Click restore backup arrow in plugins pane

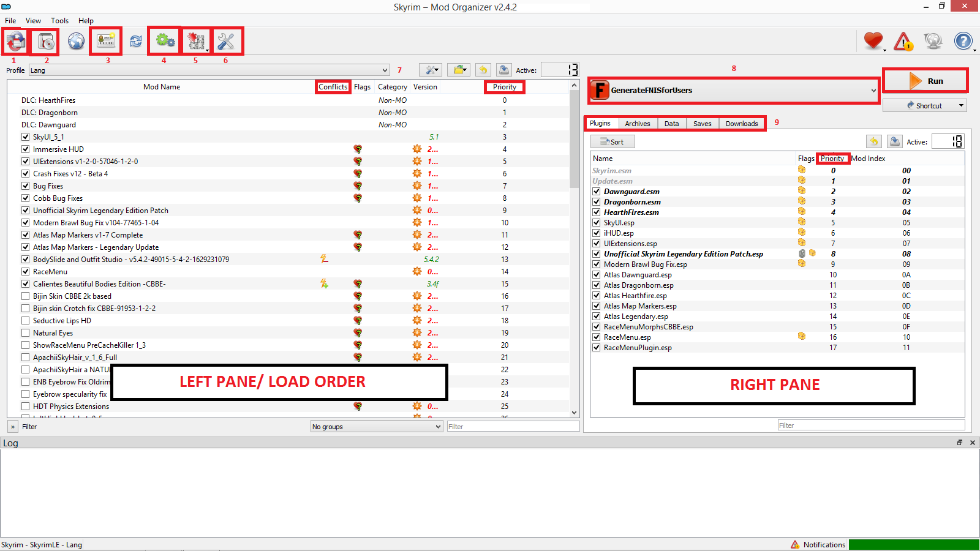(x=874, y=141)
